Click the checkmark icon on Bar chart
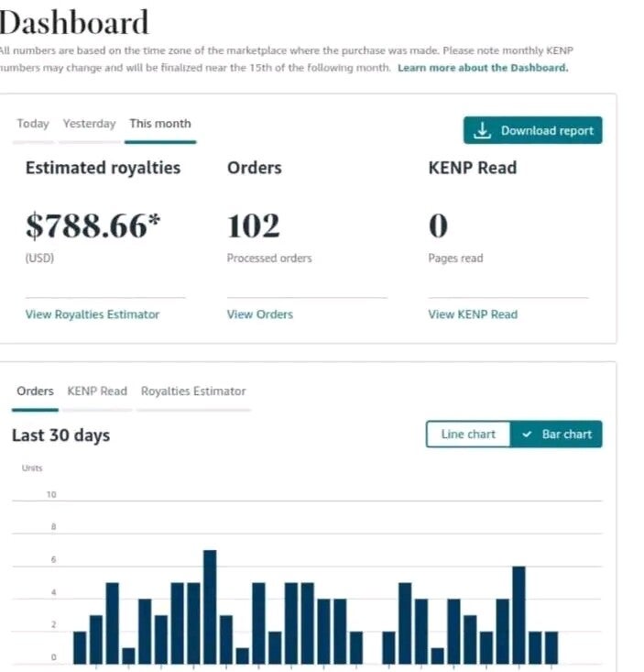This screenshot has height=672, width=644. click(527, 435)
